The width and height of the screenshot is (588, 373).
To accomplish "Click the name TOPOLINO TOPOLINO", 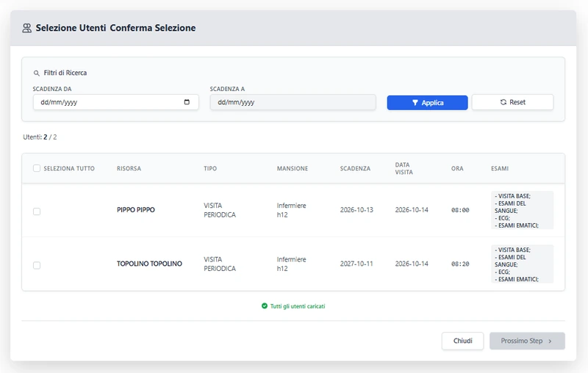I will click(149, 264).
